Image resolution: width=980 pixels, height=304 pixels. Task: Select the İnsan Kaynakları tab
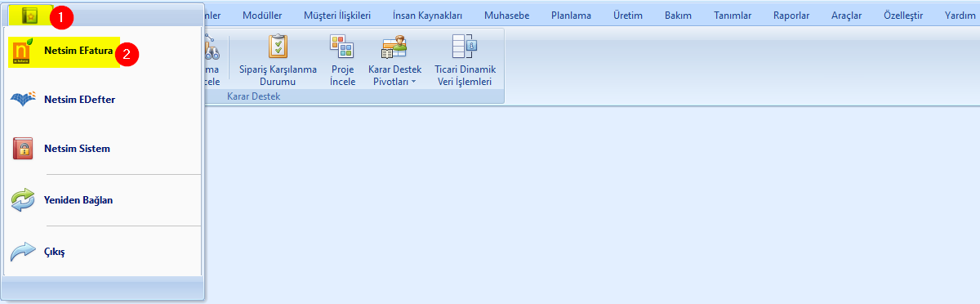(428, 16)
